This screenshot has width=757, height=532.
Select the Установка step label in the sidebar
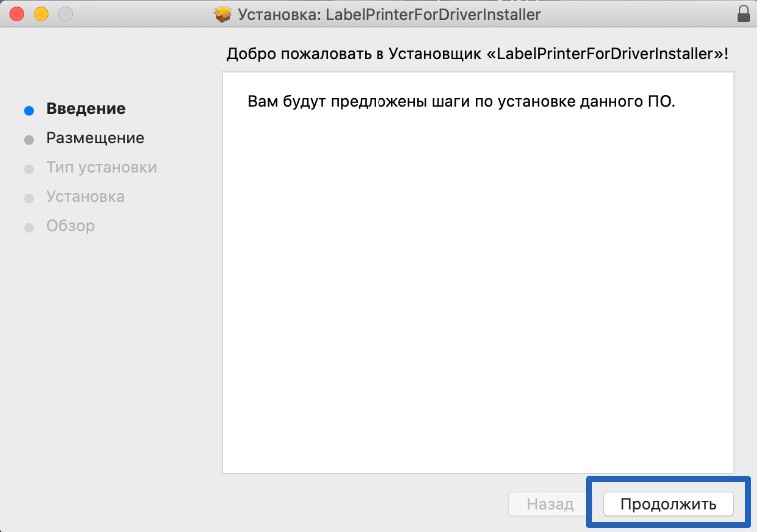[85, 196]
